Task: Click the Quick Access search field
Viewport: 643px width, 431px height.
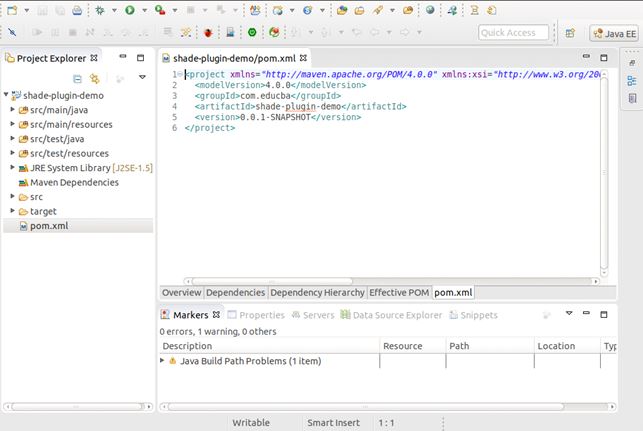Action: coord(513,33)
